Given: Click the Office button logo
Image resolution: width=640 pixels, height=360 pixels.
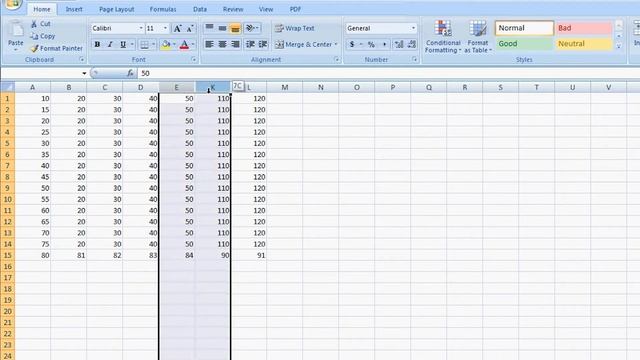Looking at the screenshot, I should (12, 4).
